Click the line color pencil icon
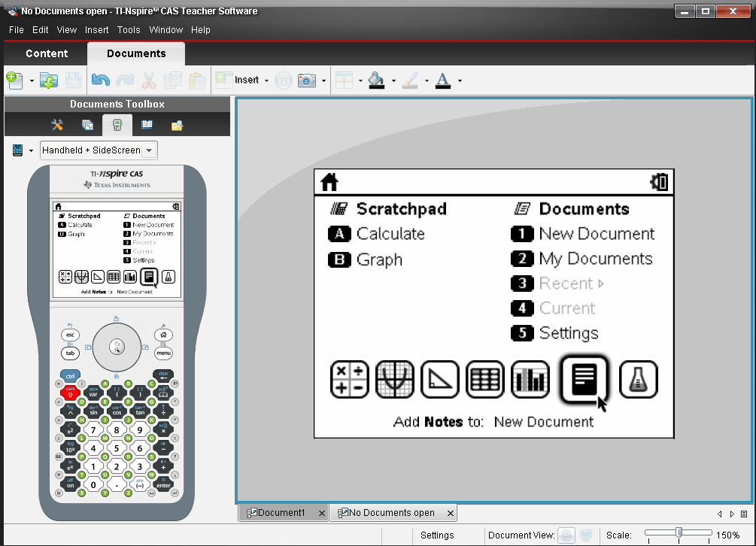This screenshot has width=756, height=546. tap(410, 80)
